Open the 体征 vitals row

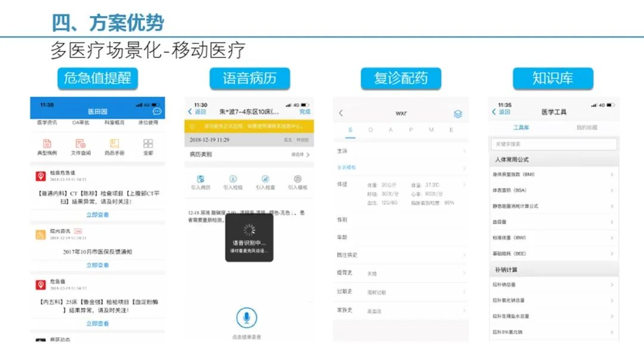401,193
